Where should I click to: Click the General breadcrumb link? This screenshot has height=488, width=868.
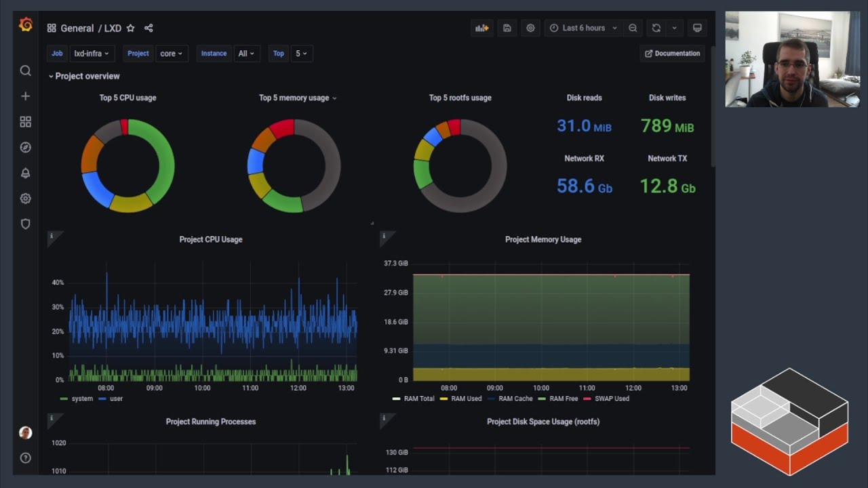77,28
